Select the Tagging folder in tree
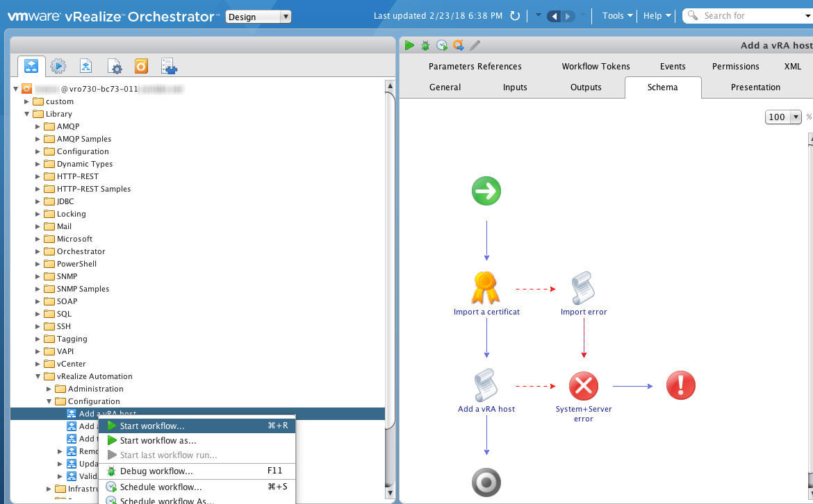813x504 pixels. 72,339
